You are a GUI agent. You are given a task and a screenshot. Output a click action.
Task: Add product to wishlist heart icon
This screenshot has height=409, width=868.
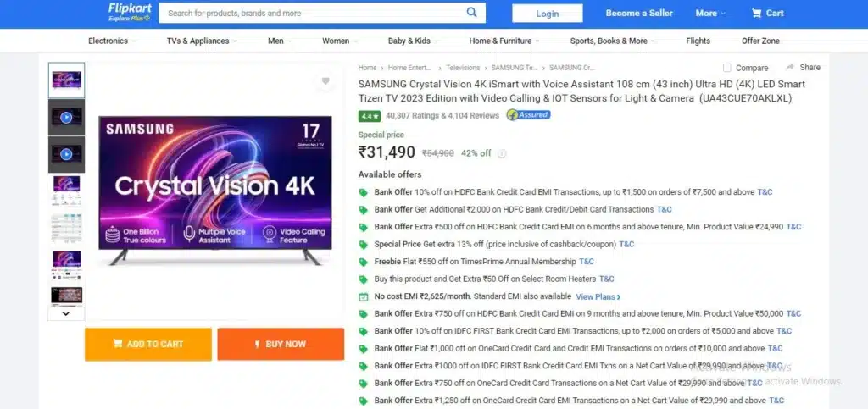pyautogui.click(x=325, y=81)
